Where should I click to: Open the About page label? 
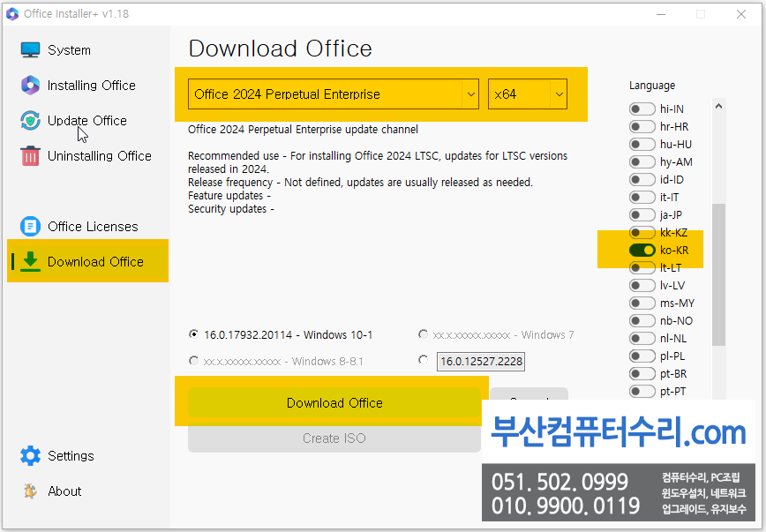coord(64,491)
